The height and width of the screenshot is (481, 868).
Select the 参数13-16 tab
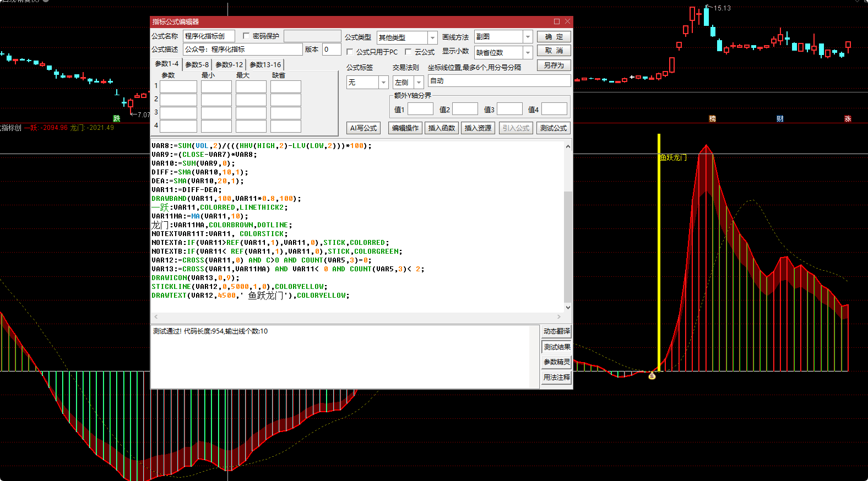265,64
